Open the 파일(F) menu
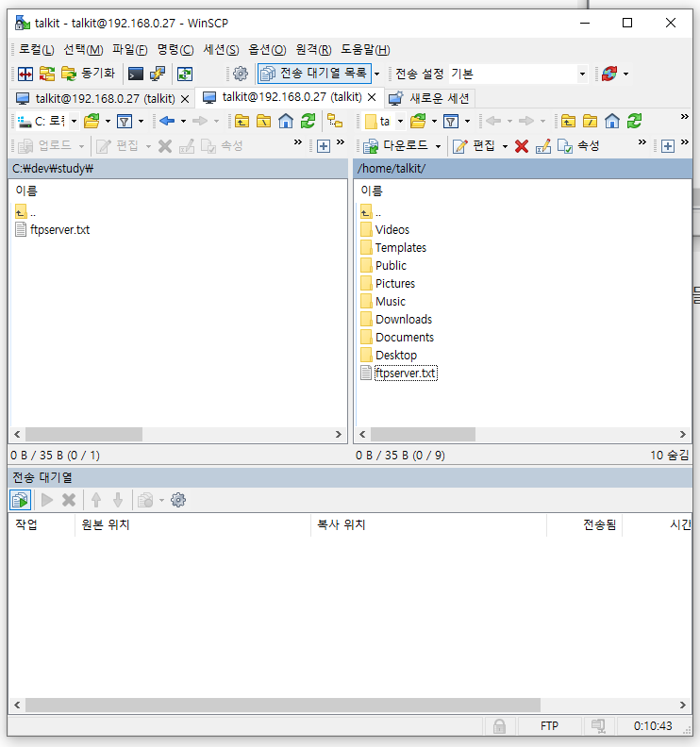This screenshot has height=747, width=700. click(x=129, y=50)
